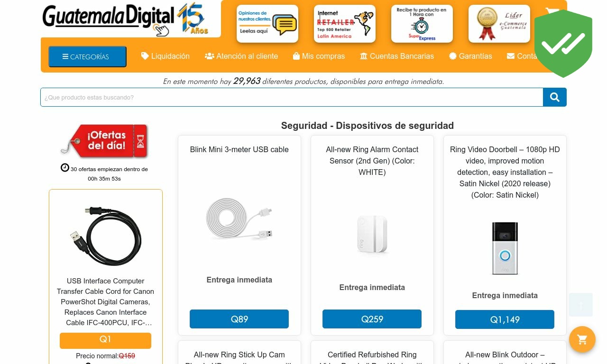Click the Q1,149 price button
Image resolution: width=607 pixels, height=364 pixels.
click(x=505, y=319)
